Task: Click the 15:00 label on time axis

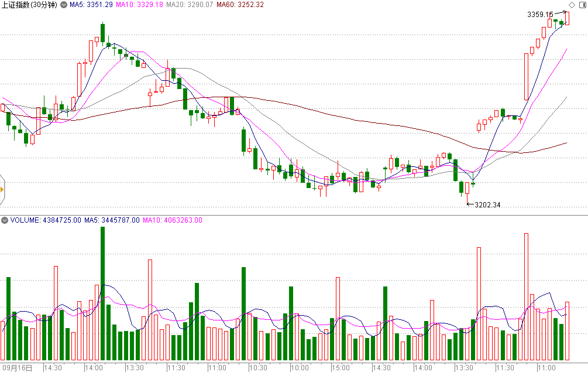Action: [340, 368]
